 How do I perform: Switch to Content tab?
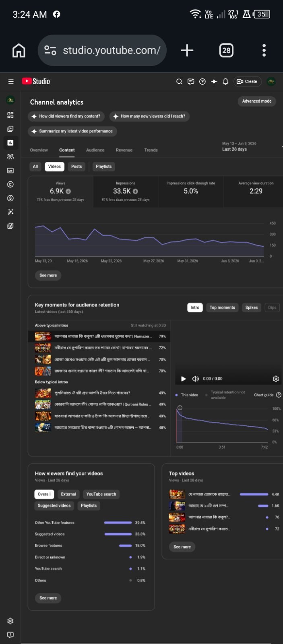pyautogui.click(x=67, y=150)
